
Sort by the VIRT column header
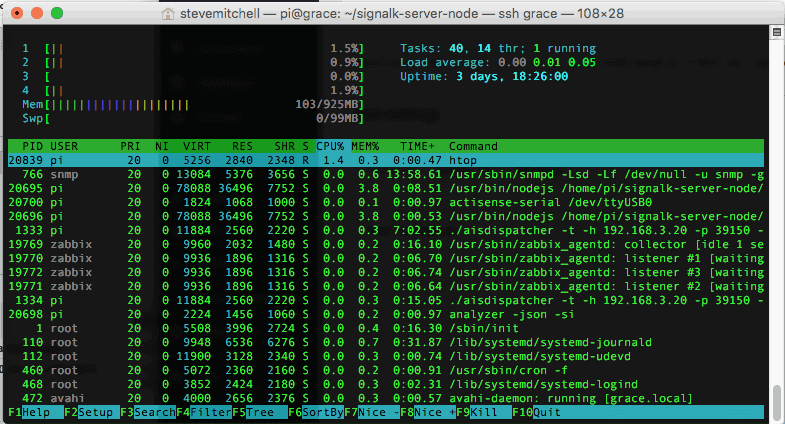coord(197,146)
